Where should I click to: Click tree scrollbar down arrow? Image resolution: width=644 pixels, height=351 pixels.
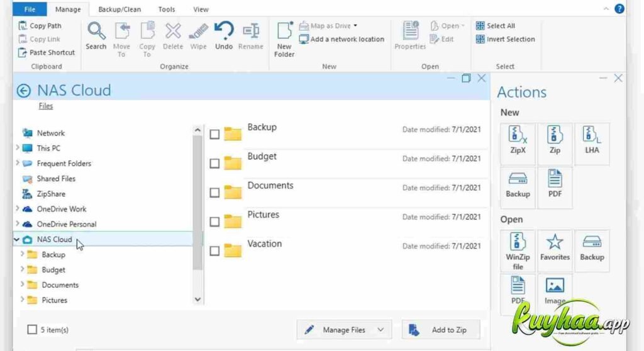(x=197, y=299)
